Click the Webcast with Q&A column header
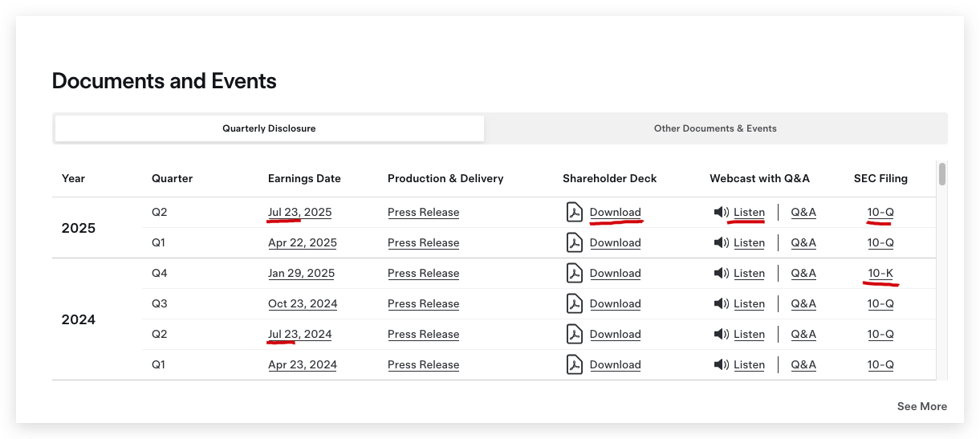This screenshot has height=439, width=980. click(759, 179)
